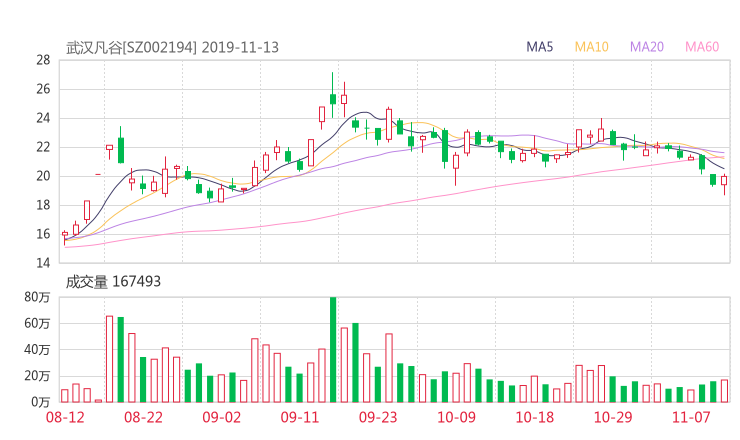Click the green candlestick with highest wick above 27

333,95
